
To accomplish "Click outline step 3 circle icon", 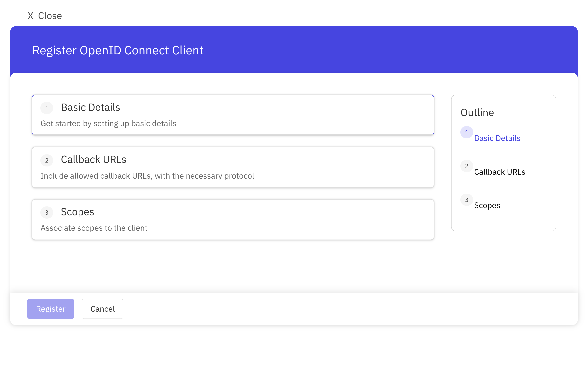I will (467, 200).
